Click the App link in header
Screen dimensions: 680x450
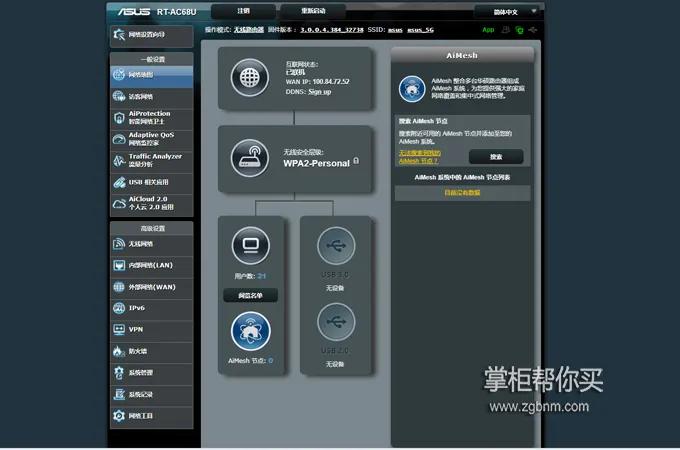tap(488, 30)
